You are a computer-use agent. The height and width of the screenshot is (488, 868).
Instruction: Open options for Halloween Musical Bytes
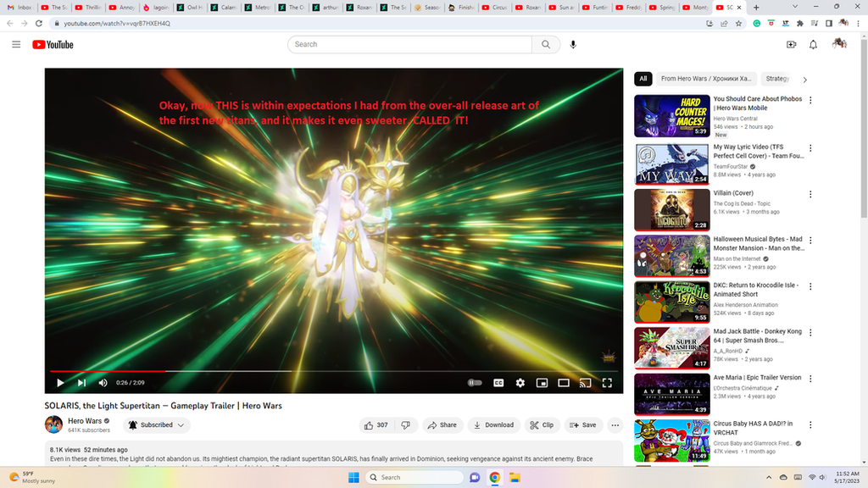pos(810,240)
